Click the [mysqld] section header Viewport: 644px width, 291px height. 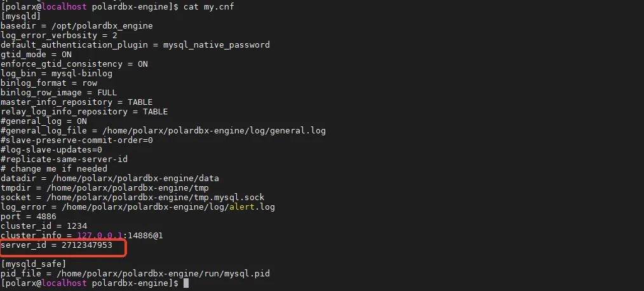coord(21,17)
